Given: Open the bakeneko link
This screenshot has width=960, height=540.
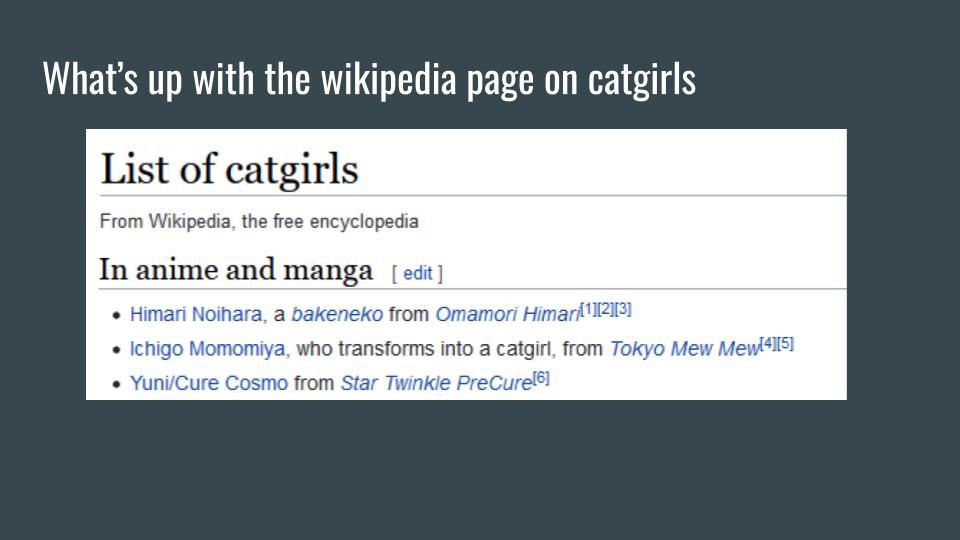Looking at the screenshot, I should tap(337, 315).
